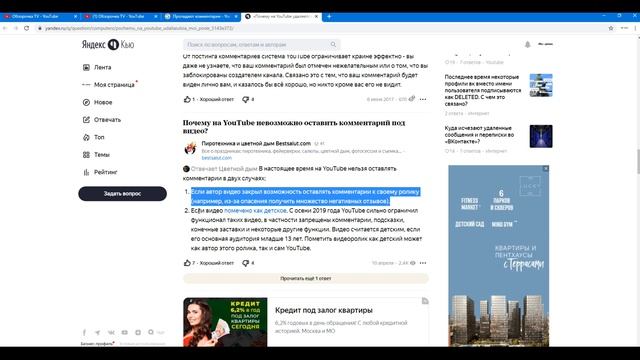Follow the bestsalut.com link under the author

[217, 158]
